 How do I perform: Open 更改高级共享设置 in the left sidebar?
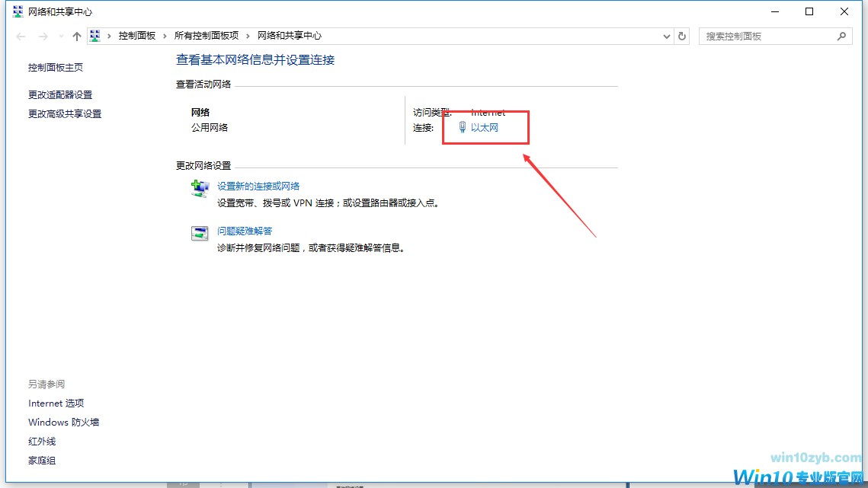click(x=65, y=114)
